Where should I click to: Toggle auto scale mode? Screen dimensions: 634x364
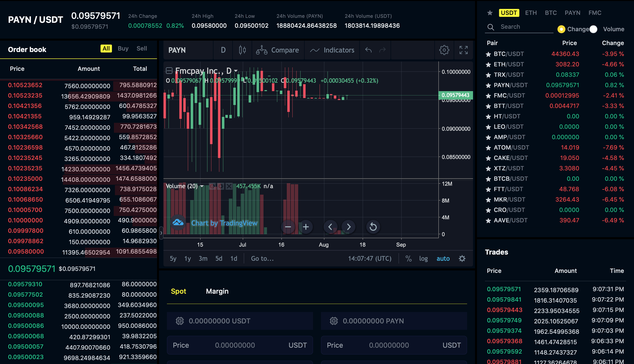(x=443, y=259)
